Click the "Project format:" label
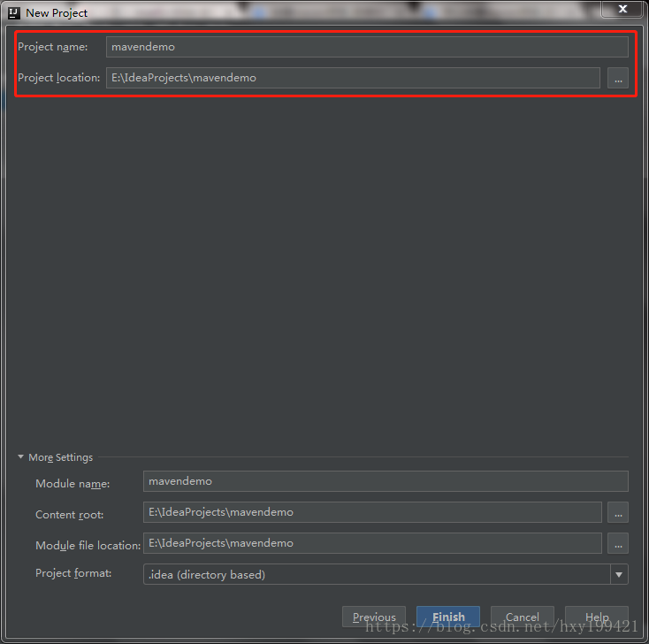This screenshot has width=649, height=644. tap(73, 573)
